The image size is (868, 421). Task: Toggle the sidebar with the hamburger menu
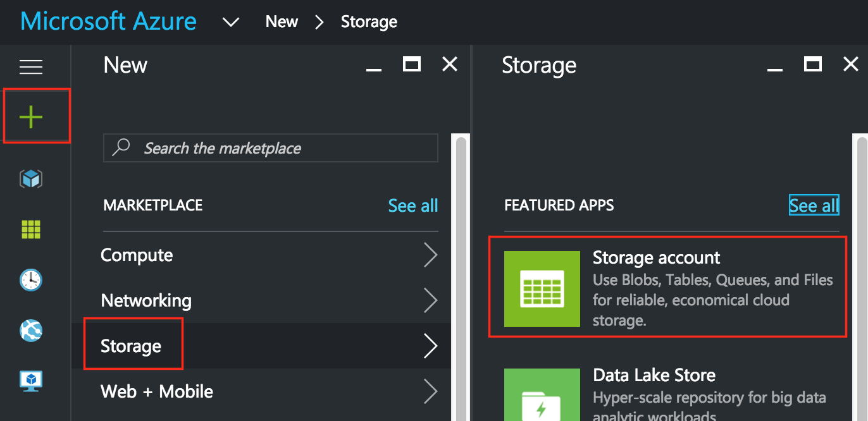30,66
